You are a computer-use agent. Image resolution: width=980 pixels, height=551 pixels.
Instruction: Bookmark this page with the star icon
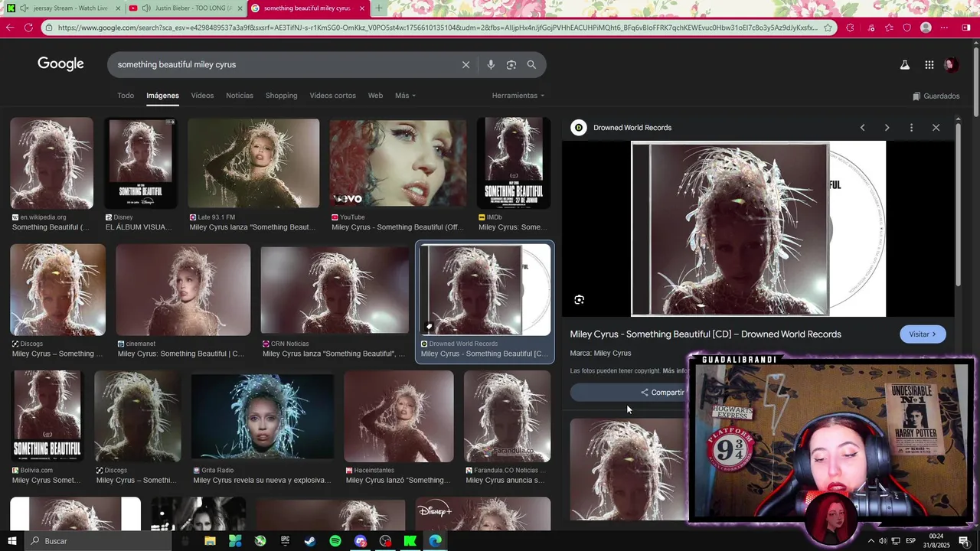click(828, 28)
